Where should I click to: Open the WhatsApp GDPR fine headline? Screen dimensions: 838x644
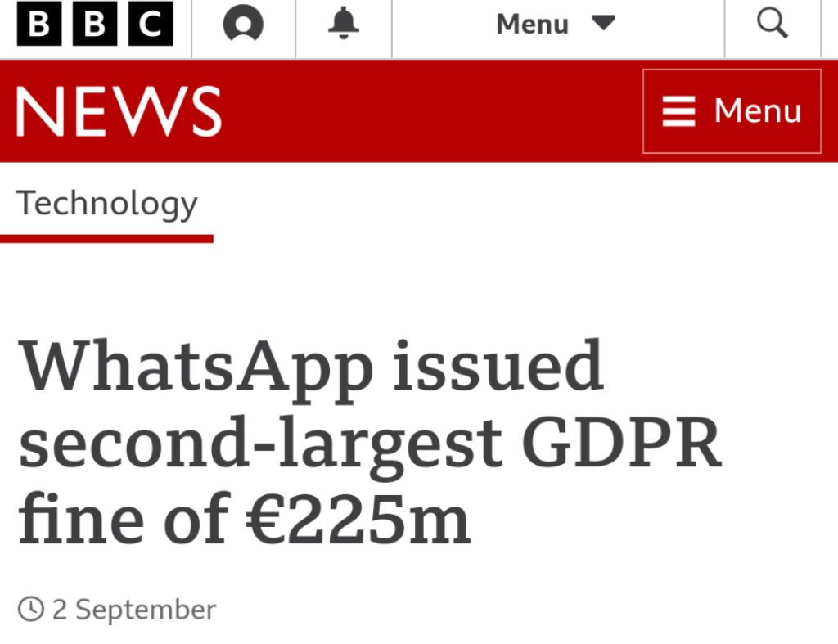tap(370, 443)
